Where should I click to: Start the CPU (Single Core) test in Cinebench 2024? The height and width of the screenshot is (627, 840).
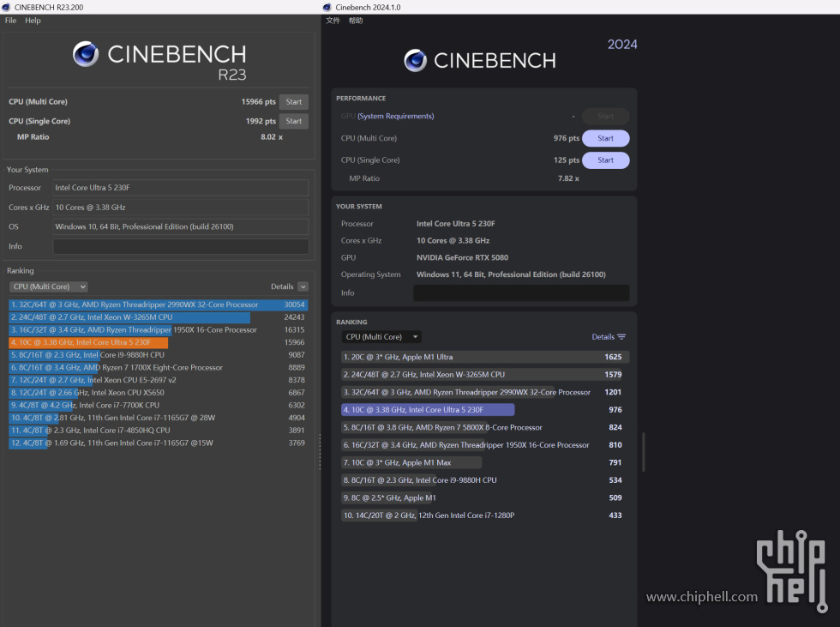coord(605,160)
